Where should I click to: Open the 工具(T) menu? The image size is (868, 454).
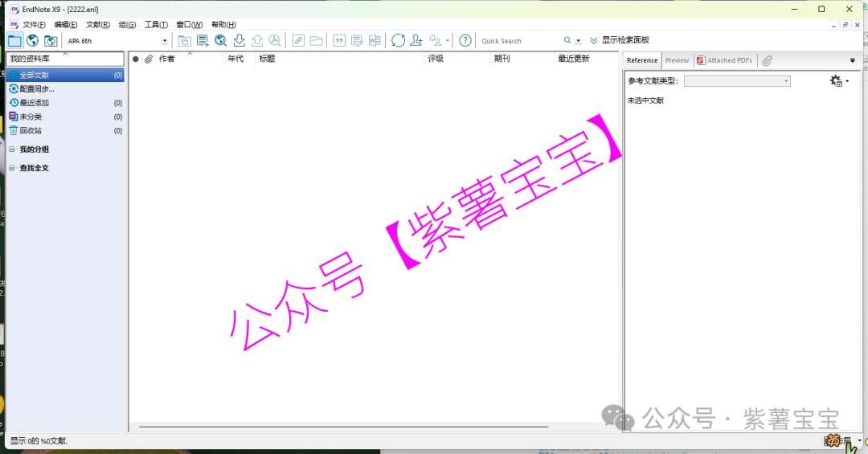[x=156, y=25]
